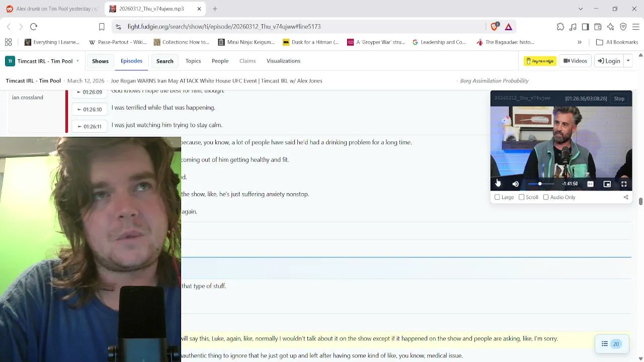Open Brave Rewards triangle icon

tap(509, 27)
